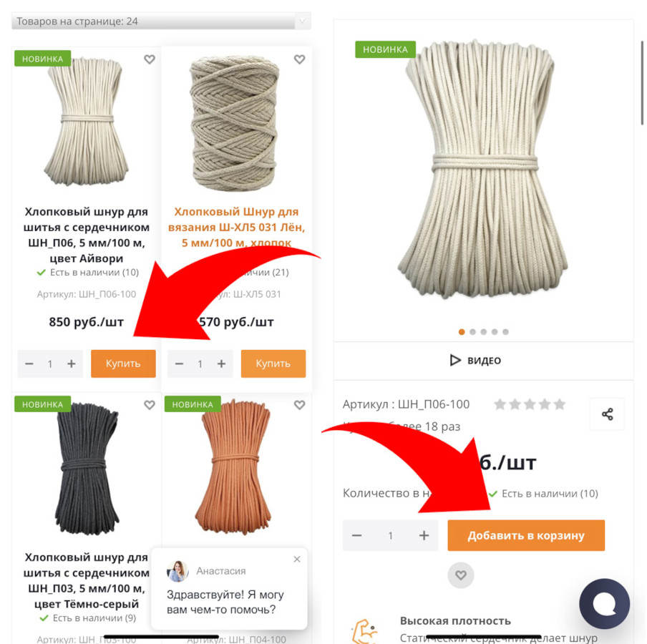The width and height of the screenshot is (647, 644).
Task: Decrease quantity on product detail page
Action: [357, 535]
